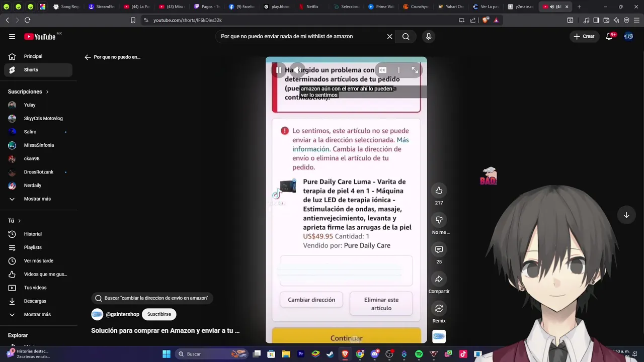Open the DrossRotzank channel
This screenshot has height=362, width=644.
38,172
